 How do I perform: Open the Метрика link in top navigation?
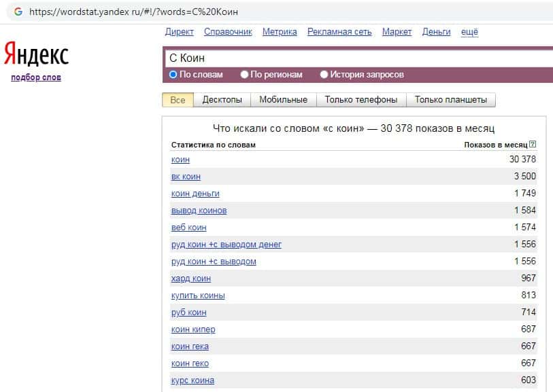[280, 32]
